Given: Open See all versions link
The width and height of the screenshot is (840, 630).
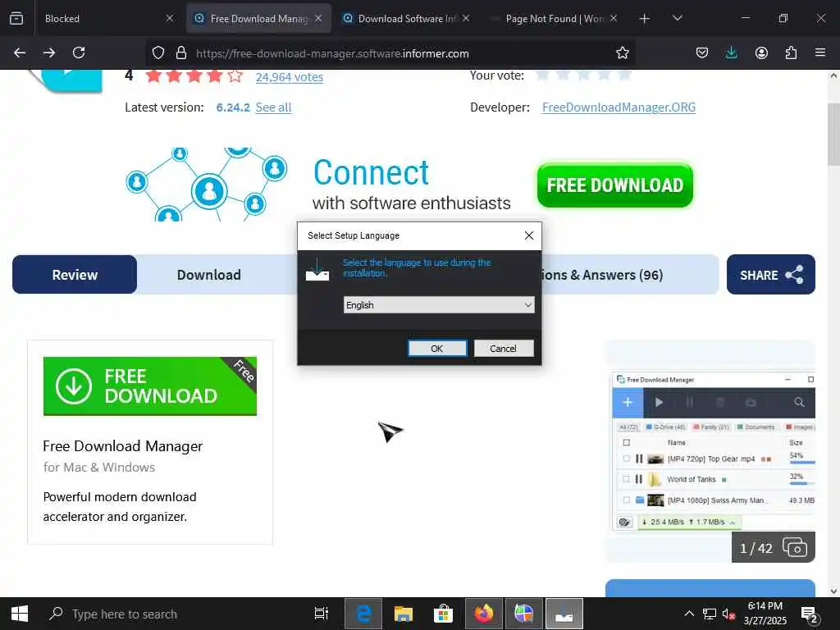Looking at the screenshot, I should (x=273, y=107).
